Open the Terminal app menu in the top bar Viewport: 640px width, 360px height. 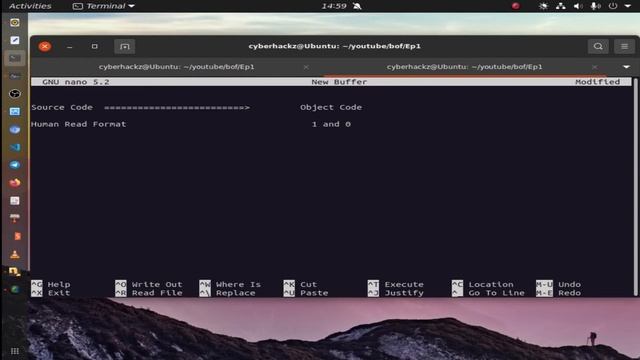[104, 6]
